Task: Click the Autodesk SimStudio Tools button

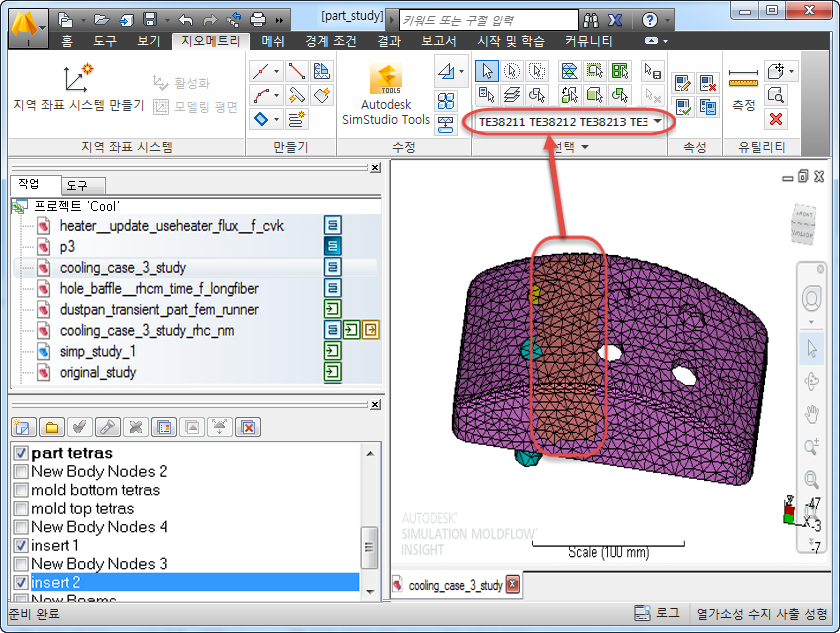Action: (x=386, y=95)
